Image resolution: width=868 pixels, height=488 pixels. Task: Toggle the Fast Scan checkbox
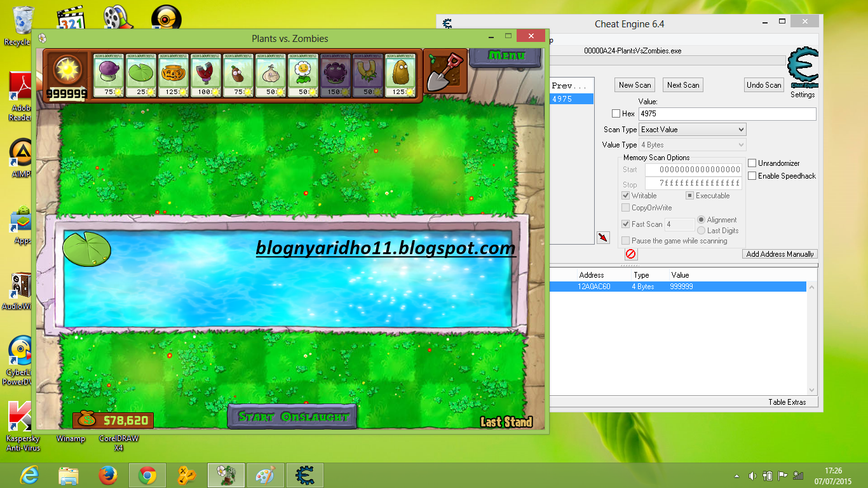click(626, 224)
